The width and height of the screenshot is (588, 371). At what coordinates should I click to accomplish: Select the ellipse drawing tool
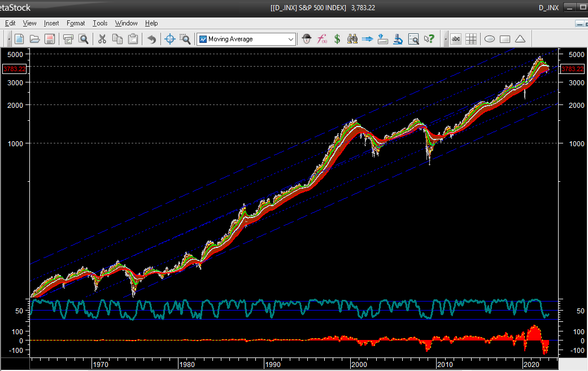(490, 39)
